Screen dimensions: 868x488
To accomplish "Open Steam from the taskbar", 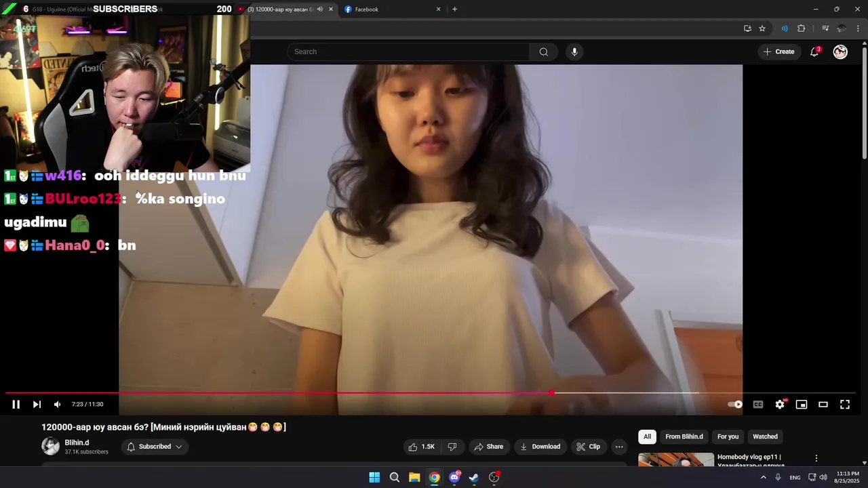I will tap(474, 477).
